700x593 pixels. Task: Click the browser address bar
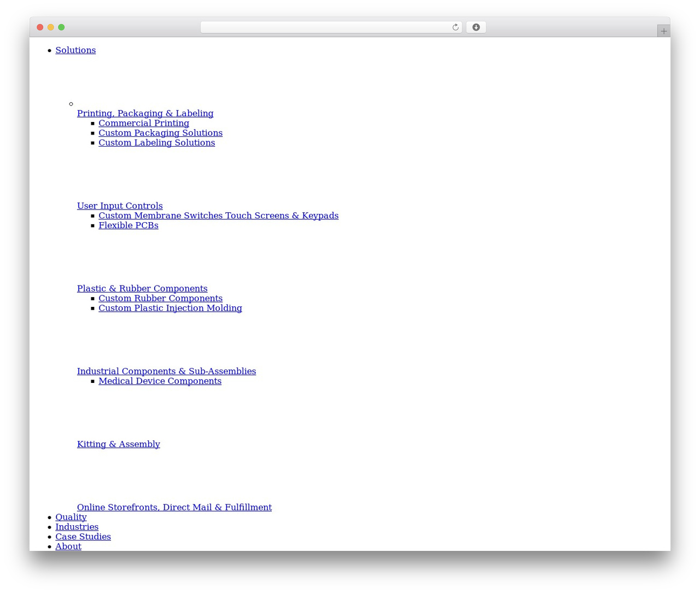[331, 27]
